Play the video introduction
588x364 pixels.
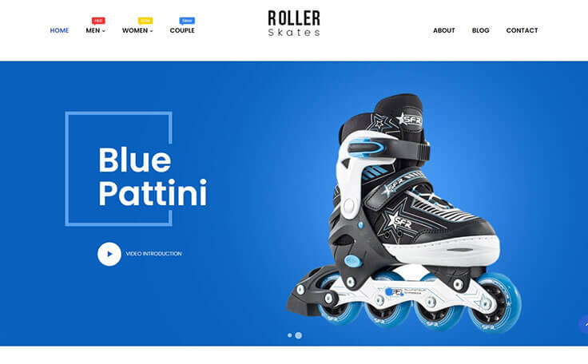[x=109, y=254]
